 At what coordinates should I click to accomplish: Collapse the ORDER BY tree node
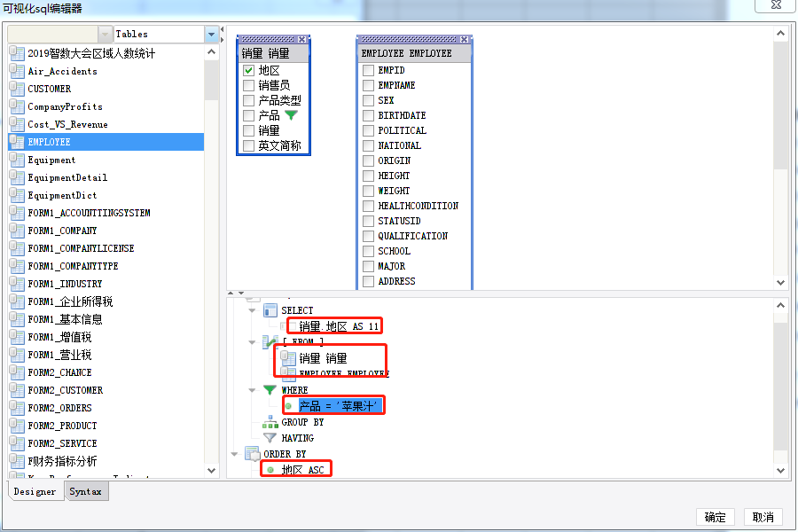[x=234, y=454]
